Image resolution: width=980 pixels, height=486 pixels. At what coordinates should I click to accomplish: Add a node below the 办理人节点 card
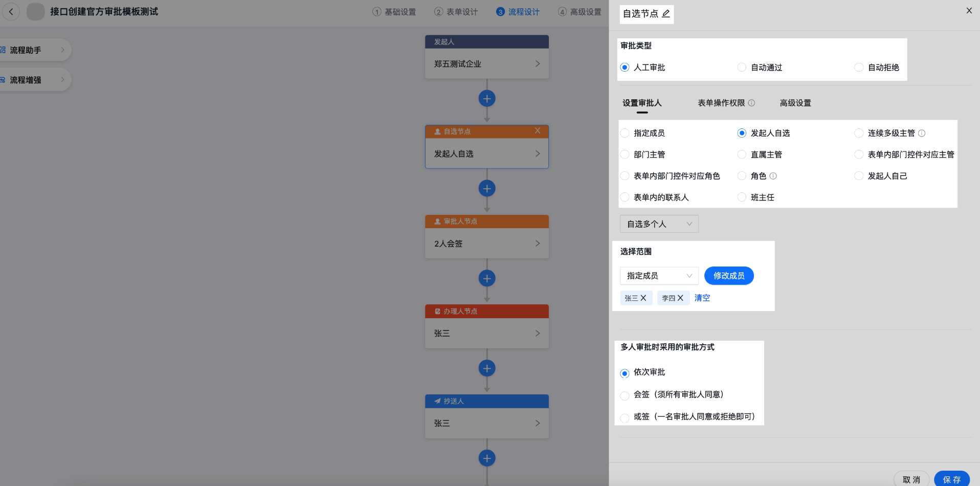coord(487,368)
